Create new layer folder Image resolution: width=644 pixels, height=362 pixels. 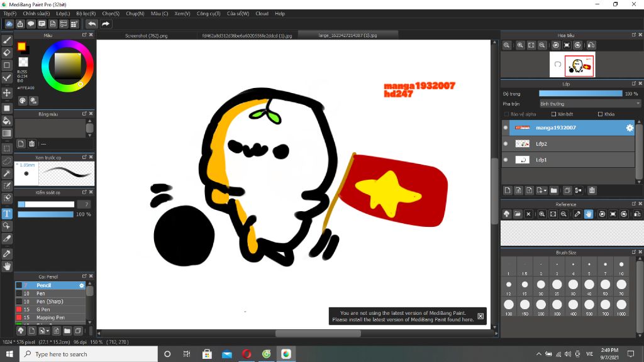click(553, 190)
